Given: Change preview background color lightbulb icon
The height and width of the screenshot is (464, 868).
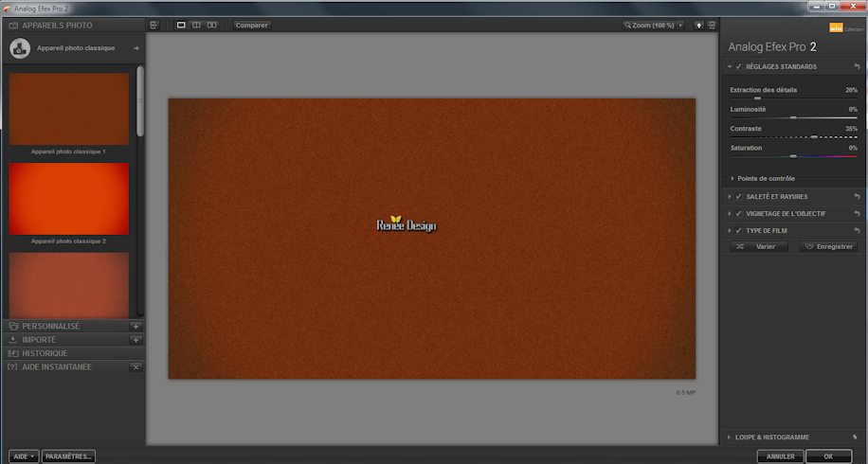Looking at the screenshot, I should tap(698, 25).
